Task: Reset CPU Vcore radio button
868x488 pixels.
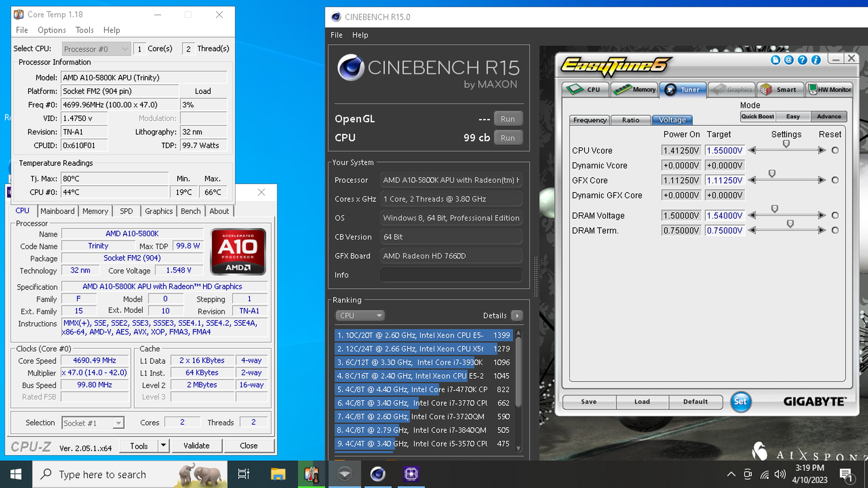Action: click(x=835, y=150)
